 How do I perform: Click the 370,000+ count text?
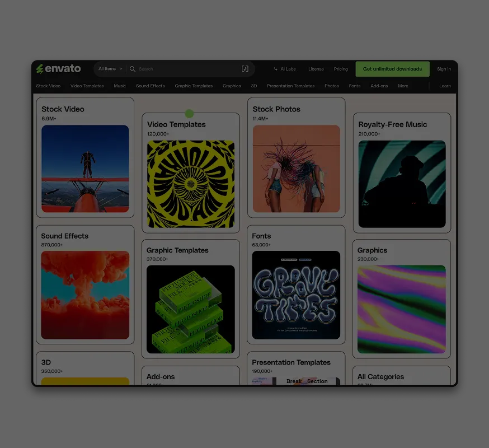[x=157, y=259]
